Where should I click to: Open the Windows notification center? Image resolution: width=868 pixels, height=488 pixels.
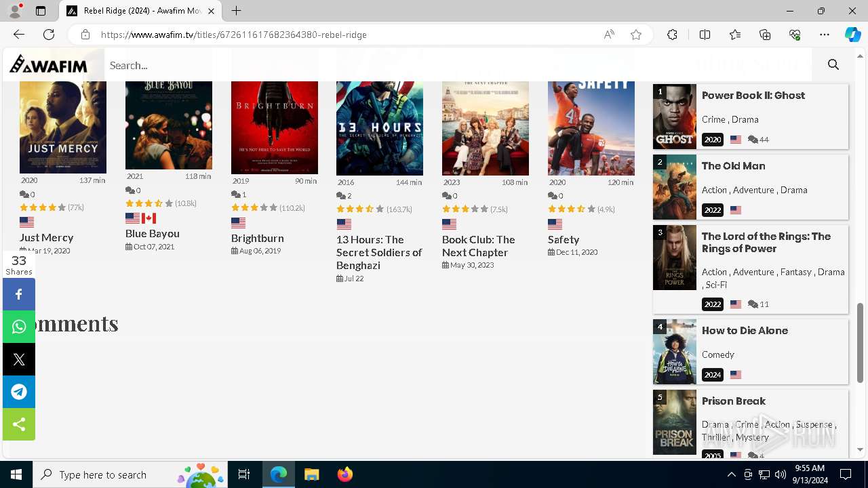click(x=846, y=474)
